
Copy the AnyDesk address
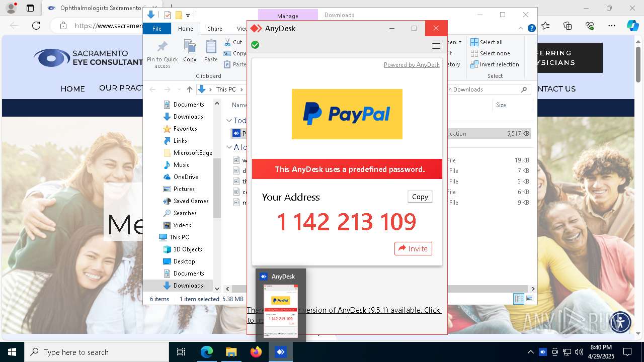[x=420, y=197]
